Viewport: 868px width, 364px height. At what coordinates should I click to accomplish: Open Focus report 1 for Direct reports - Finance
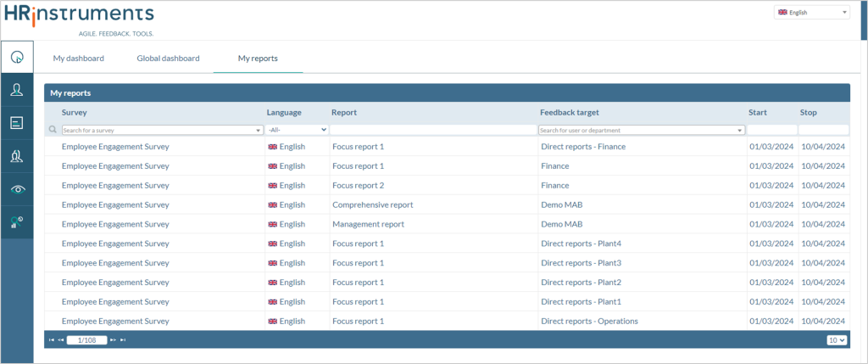(359, 147)
